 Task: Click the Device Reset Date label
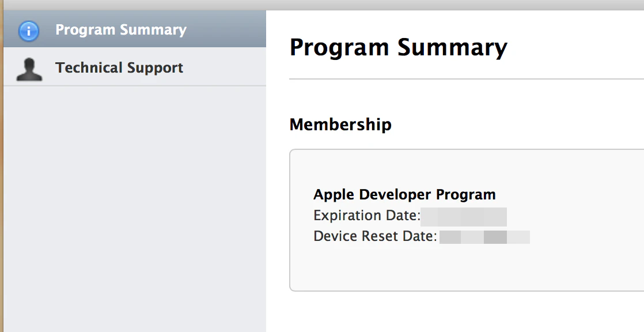point(375,236)
